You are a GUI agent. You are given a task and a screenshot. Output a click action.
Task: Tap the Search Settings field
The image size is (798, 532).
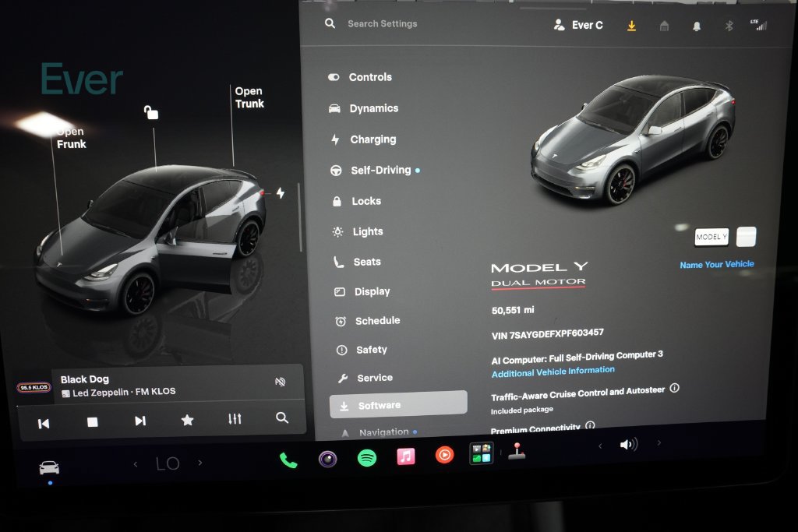tap(382, 24)
